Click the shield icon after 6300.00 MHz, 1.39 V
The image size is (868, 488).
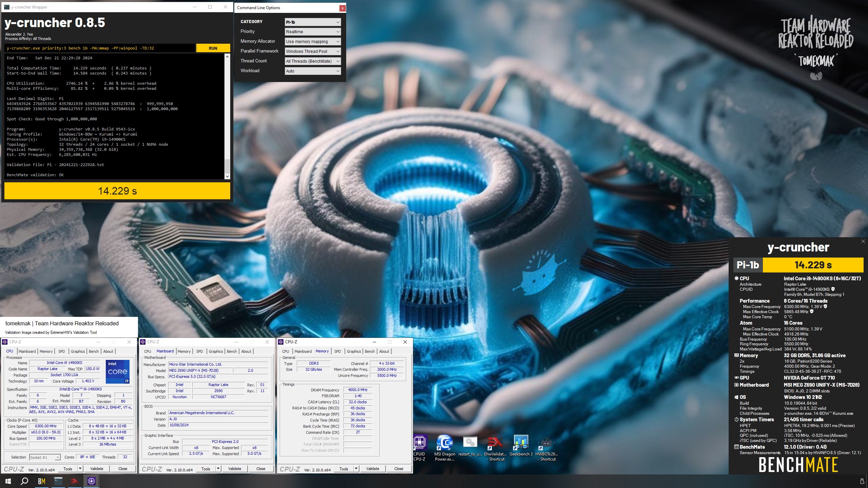[x=825, y=306]
